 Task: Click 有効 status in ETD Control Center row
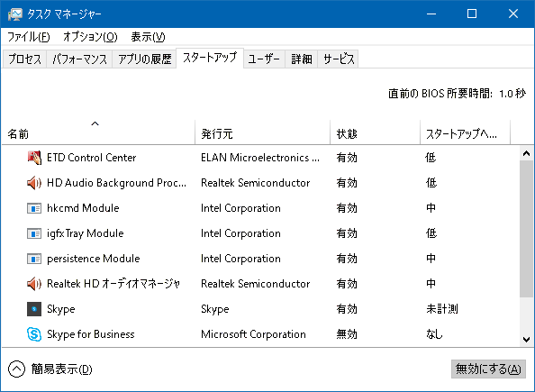[x=347, y=158]
